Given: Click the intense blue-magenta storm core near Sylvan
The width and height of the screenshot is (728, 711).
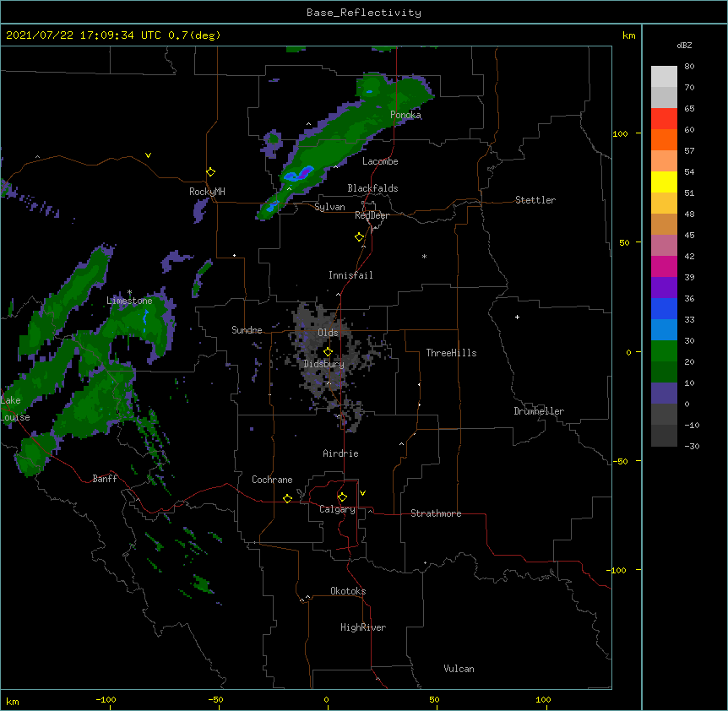Looking at the screenshot, I should click(x=299, y=175).
